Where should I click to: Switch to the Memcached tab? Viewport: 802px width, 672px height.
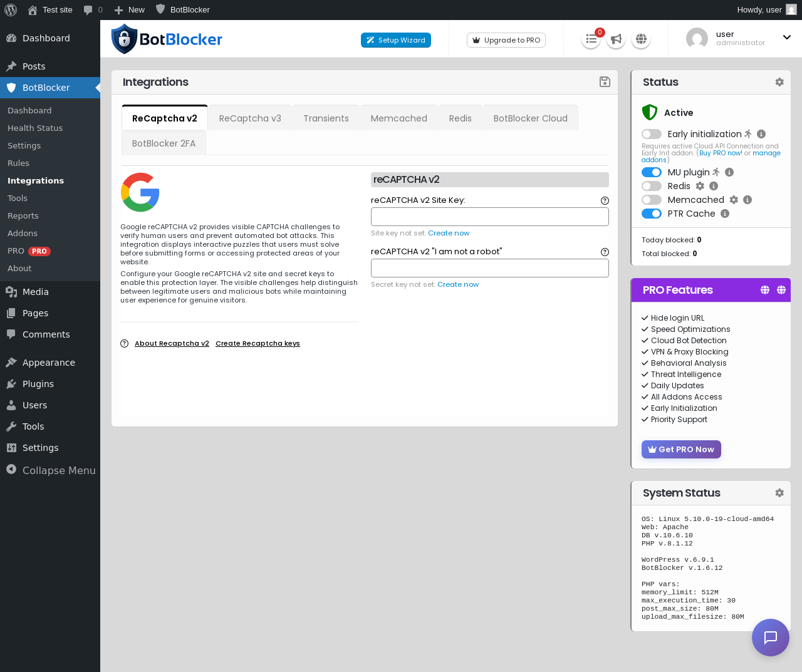pyautogui.click(x=399, y=118)
